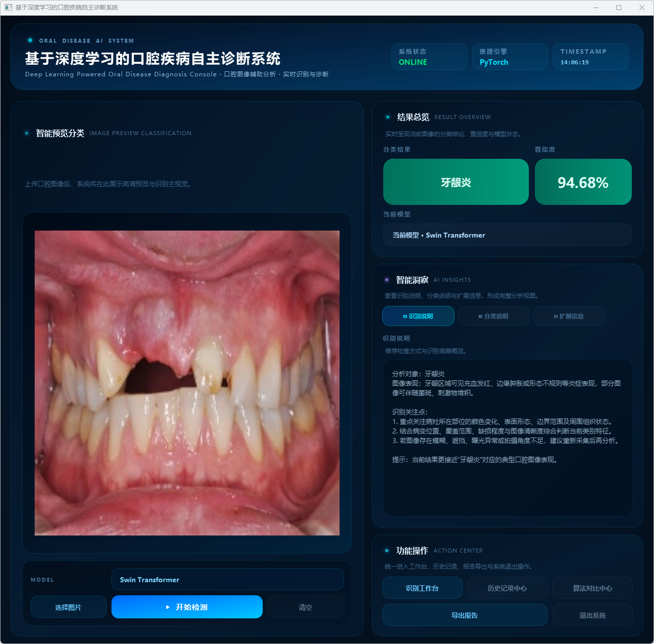
Task: Click the small icon before 扩展信息
Action: click(x=556, y=316)
